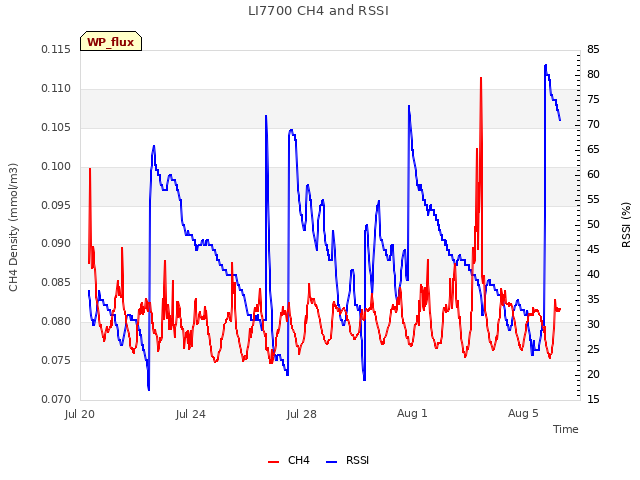This screenshot has width=640, height=480.
Task: Click the 0.080 left axis value
Action: click(56, 321)
